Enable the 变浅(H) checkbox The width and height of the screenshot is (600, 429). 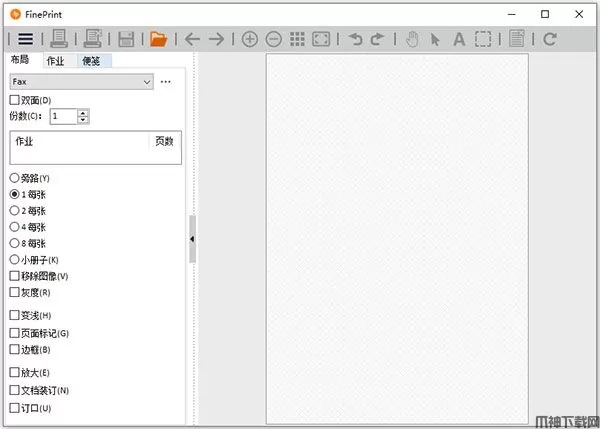point(15,315)
